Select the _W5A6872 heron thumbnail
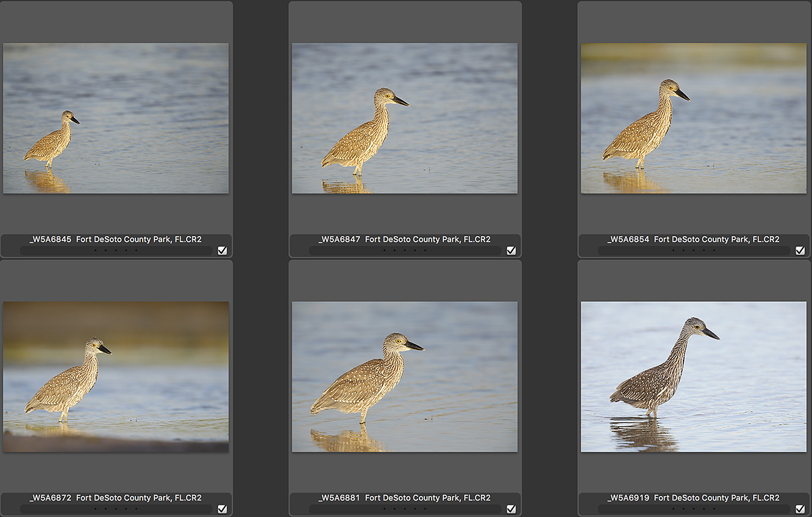Image resolution: width=812 pixels, height=517 pixels. [116, 377]
